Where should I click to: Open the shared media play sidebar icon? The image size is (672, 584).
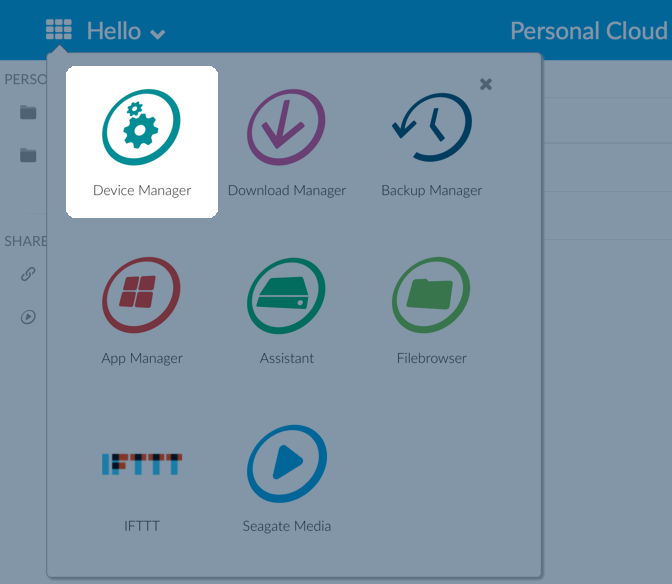[x=28, y=317]
